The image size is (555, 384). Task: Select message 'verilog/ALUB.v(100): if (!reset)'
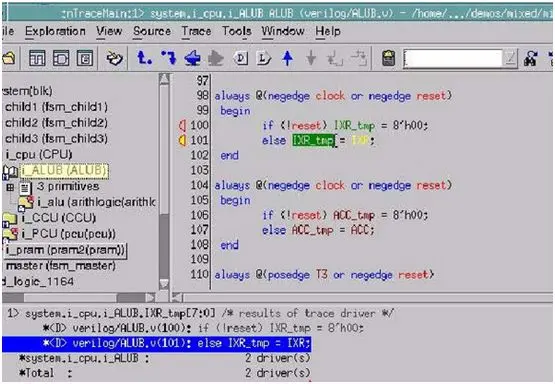204,328
